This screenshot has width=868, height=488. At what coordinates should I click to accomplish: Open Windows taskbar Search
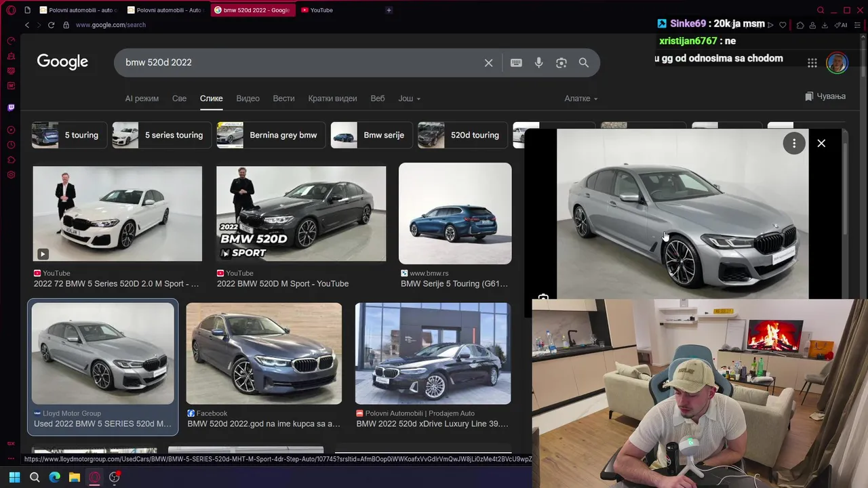tap(35, 477)
